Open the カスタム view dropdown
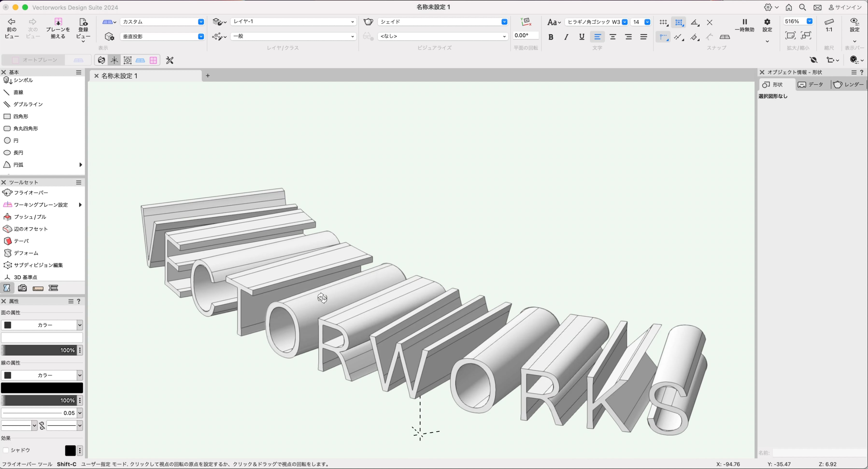 pos(162,21)
